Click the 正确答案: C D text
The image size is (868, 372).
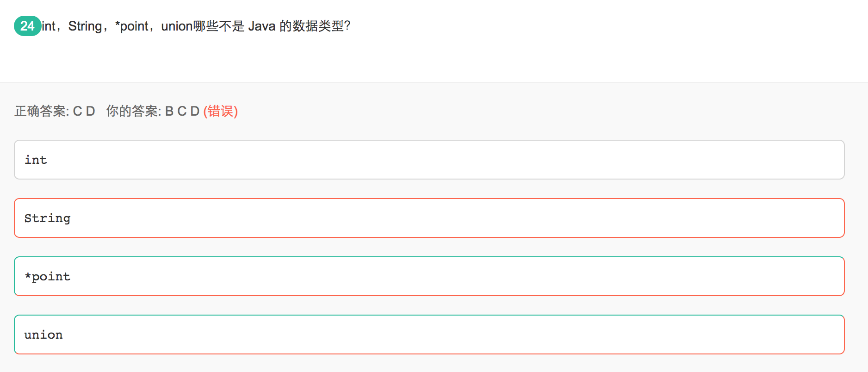55,111
